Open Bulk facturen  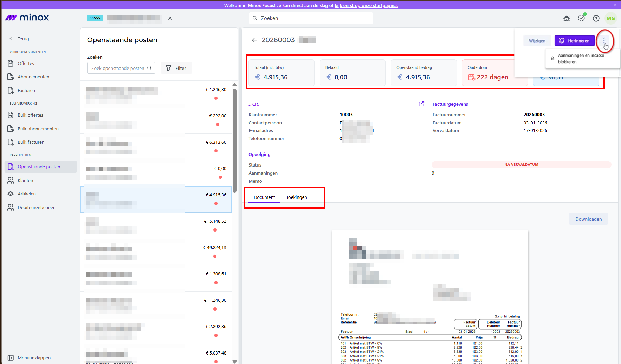[31, 142]
